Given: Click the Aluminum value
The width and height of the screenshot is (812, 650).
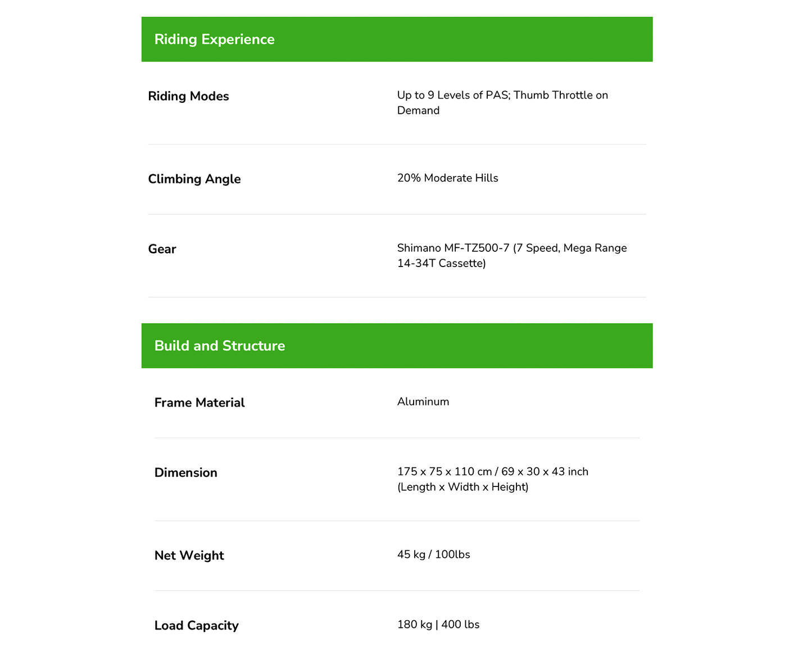Looking at the screenshot, I should point(423,401).
